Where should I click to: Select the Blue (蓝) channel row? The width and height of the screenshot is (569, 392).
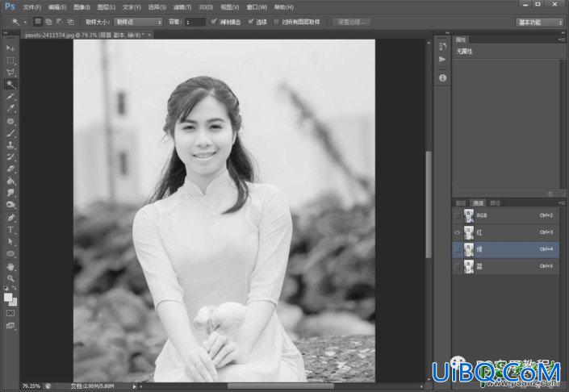[505, 266]
